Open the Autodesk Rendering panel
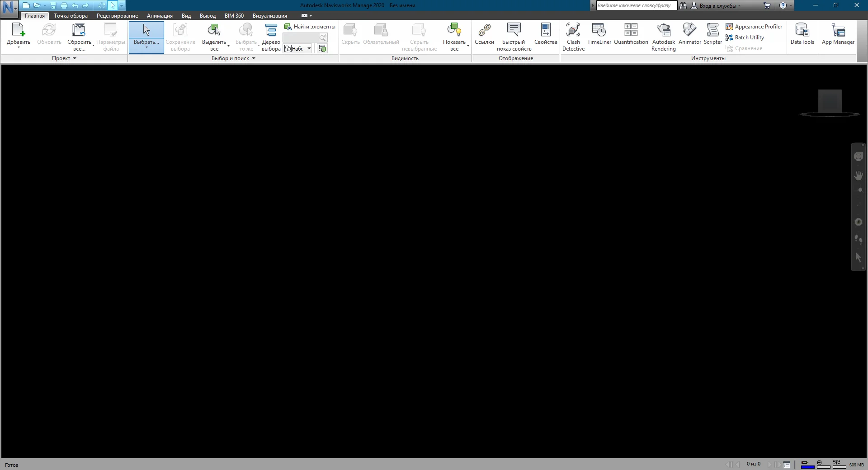868x470 pixels. [x=663, y=36]
